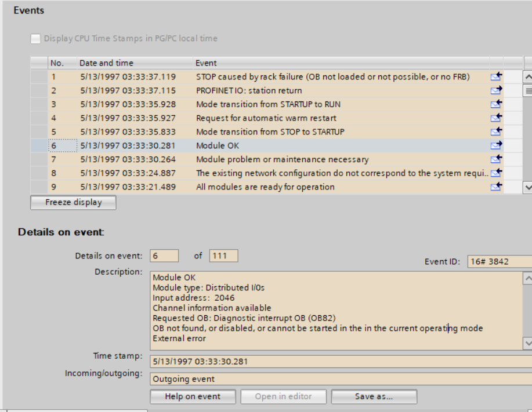This screenshot has width=532, height=412.
Task: Click the icon for All modules ready row
Action: pyautogui.click(x=496, y=187)
